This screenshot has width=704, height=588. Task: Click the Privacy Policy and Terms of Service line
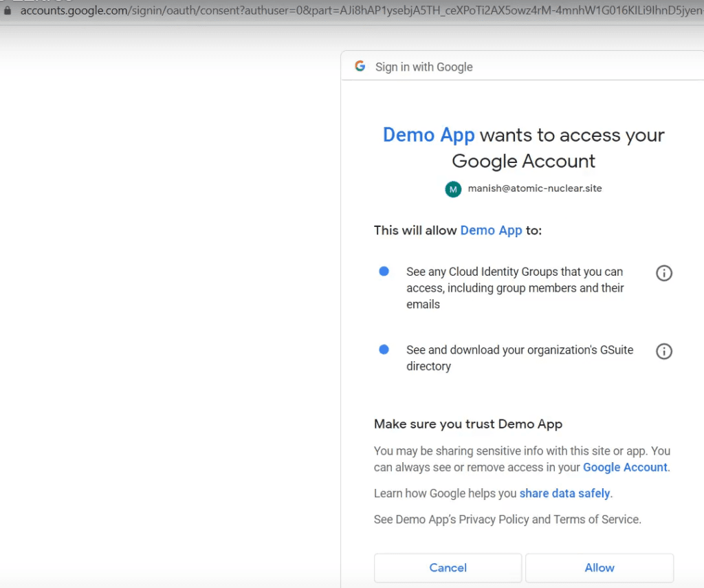tap(507, 520)
